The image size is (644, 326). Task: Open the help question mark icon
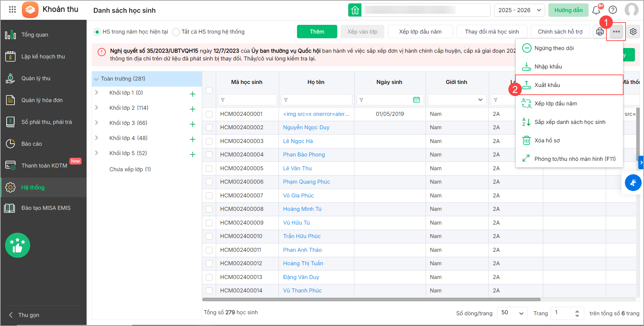[613, 10]
